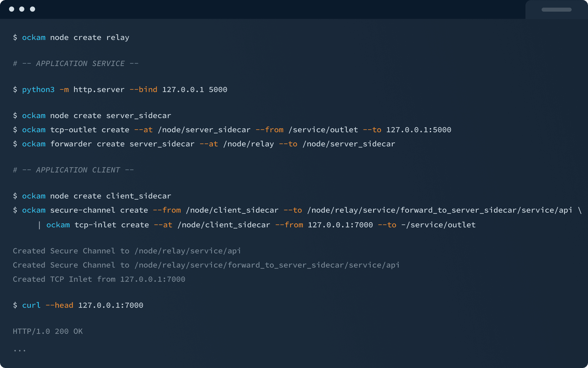
Task: Click the curl command word
Action: [x=31, y=305]
